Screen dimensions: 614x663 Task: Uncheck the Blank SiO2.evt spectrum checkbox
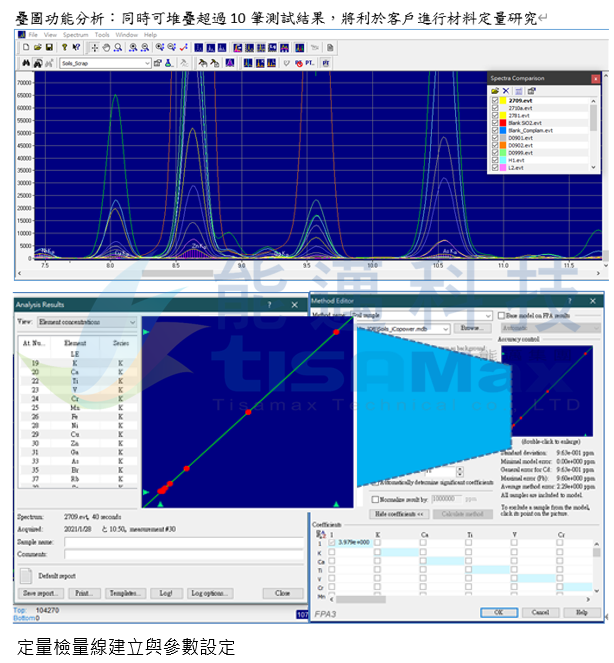[495, 123]
